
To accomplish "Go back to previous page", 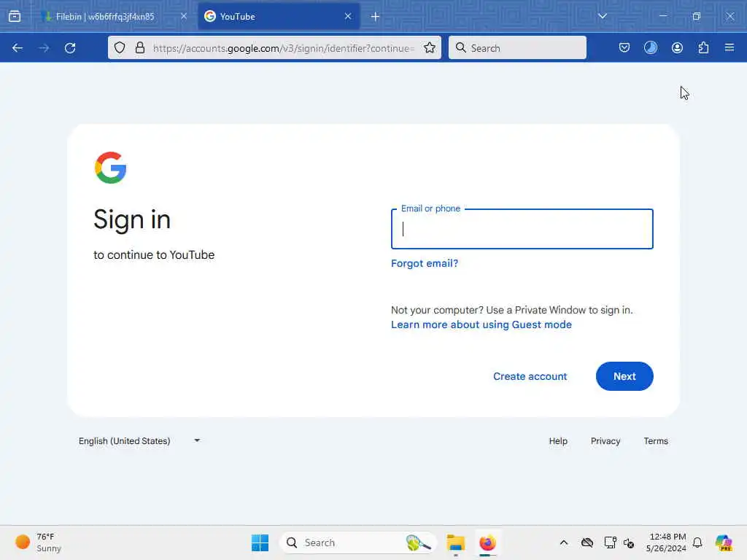I will (18, 47).
